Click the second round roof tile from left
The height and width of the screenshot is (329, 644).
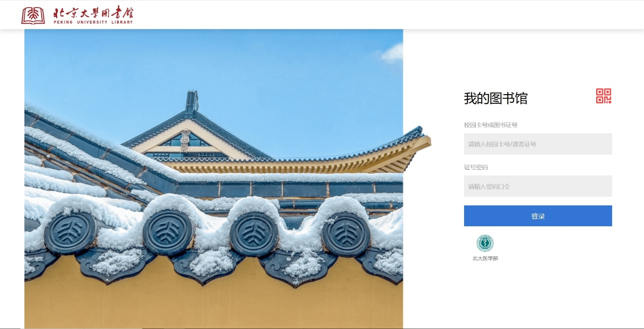coord(168,232)
